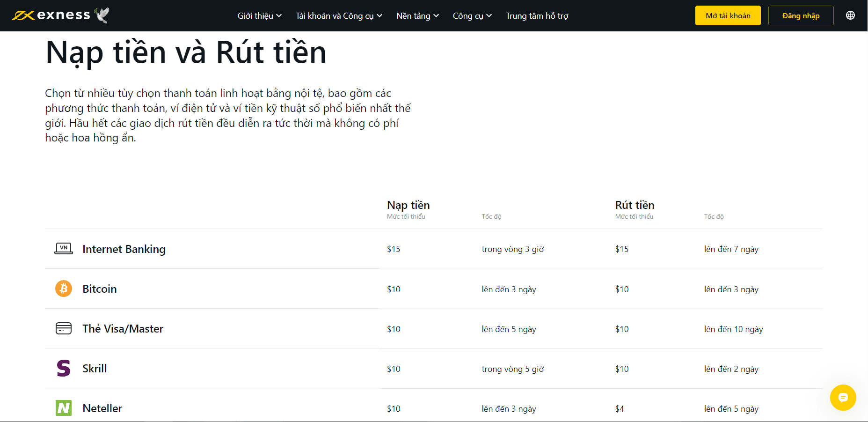The height and width of the screenshot is (422, 868).
Task: Click Neteller withdrawal 'lên đến 5 ngày'
Action: pos(731,409)
